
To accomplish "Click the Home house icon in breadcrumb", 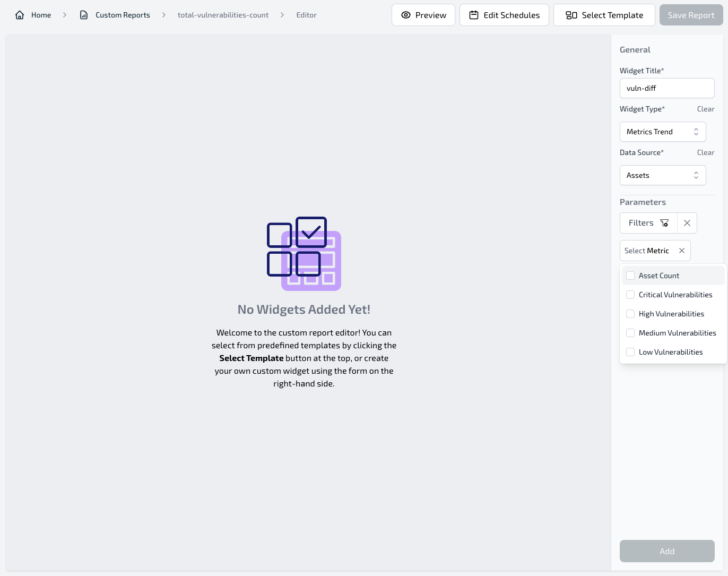I will click(x=20, y=15).
